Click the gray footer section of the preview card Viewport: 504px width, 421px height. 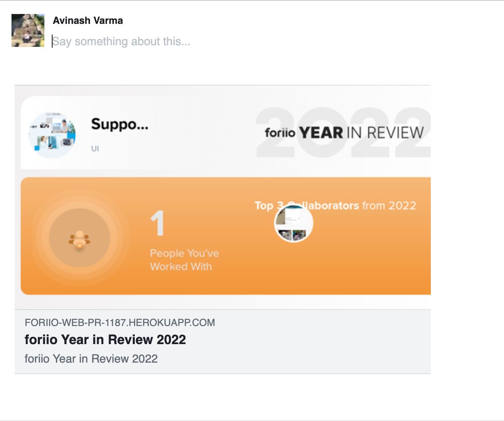click(x=223, y=341)
